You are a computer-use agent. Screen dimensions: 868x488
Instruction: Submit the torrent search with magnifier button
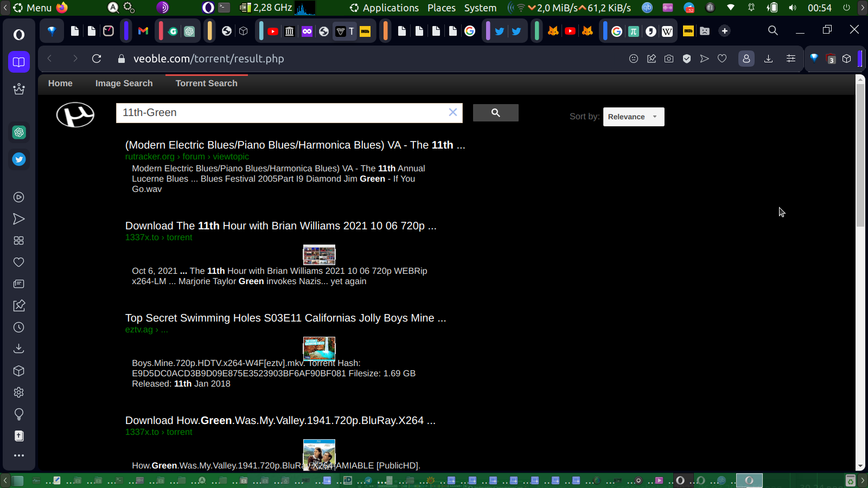click(496, 113)
